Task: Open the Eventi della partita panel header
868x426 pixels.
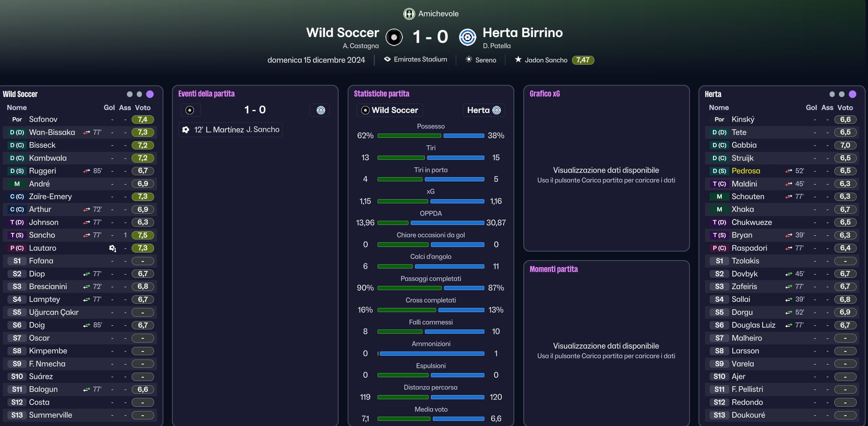Action: [207, 94]
